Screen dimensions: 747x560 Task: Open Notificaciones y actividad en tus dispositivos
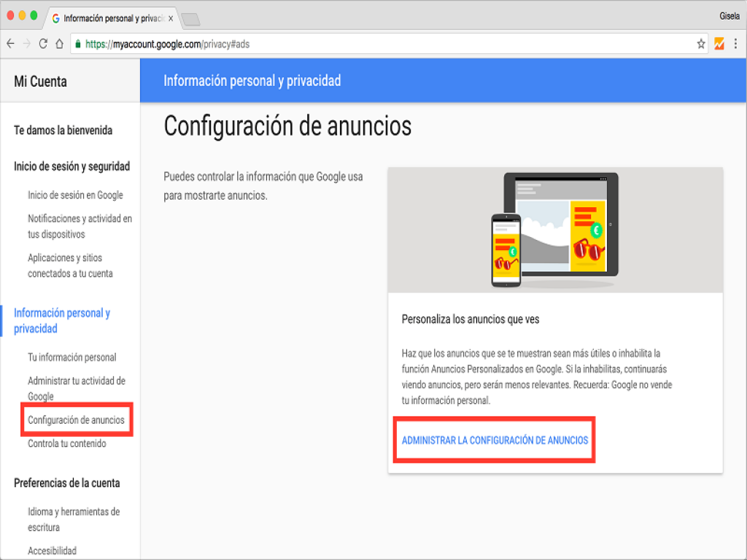point(80,226)
